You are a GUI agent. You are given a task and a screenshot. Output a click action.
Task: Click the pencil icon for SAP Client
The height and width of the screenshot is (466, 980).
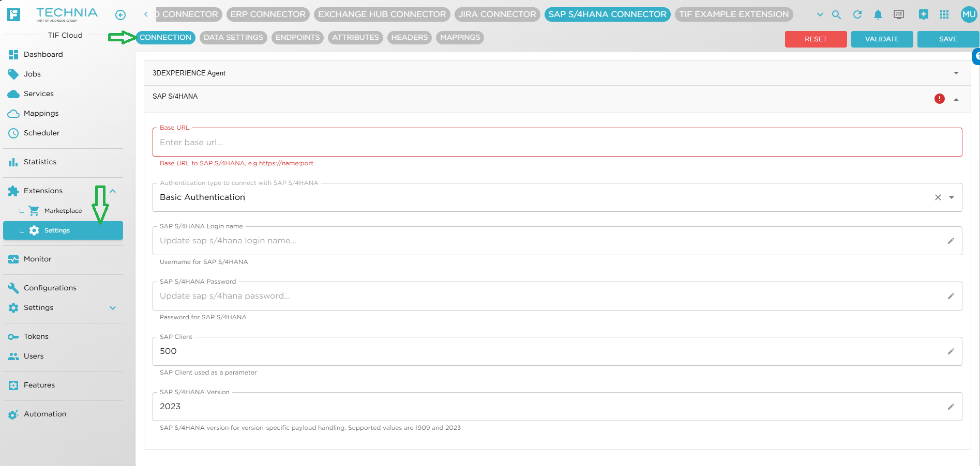coord(951,351)
